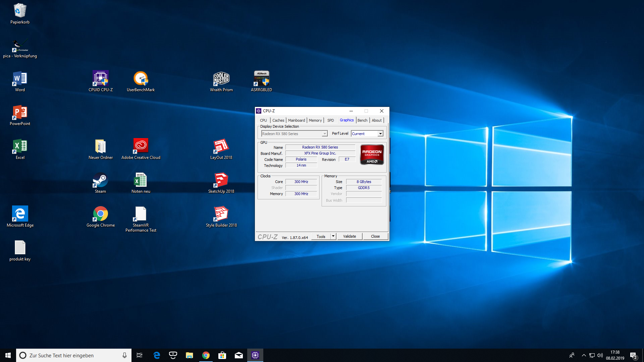Select the produkt key text file
Viewport: 644px width, 362px height.
click(x=20, y=251)
